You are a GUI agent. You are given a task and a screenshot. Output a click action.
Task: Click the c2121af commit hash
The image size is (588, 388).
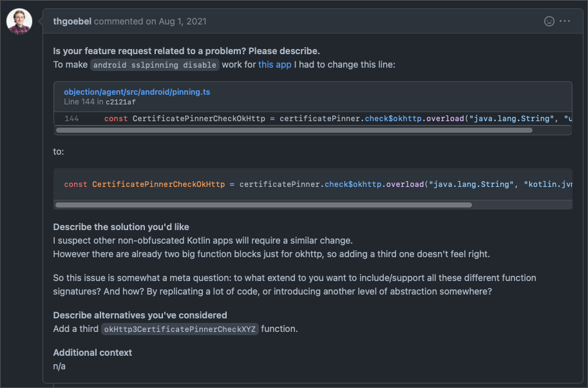pos(120,102)
